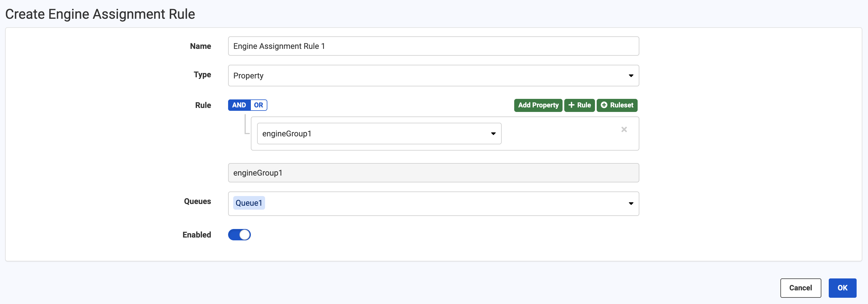Click caret arrow in engineGroup1 rule dropdown
This screenshot has width=868, height=304.
(493, 134)
